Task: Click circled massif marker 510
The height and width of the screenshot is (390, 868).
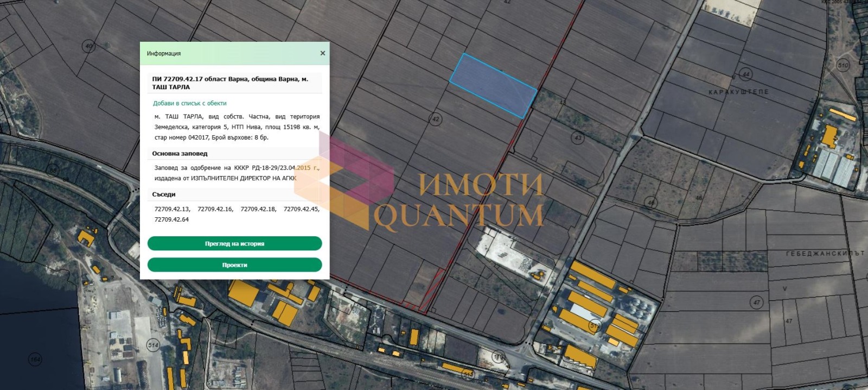Action: tap(843, 66)
